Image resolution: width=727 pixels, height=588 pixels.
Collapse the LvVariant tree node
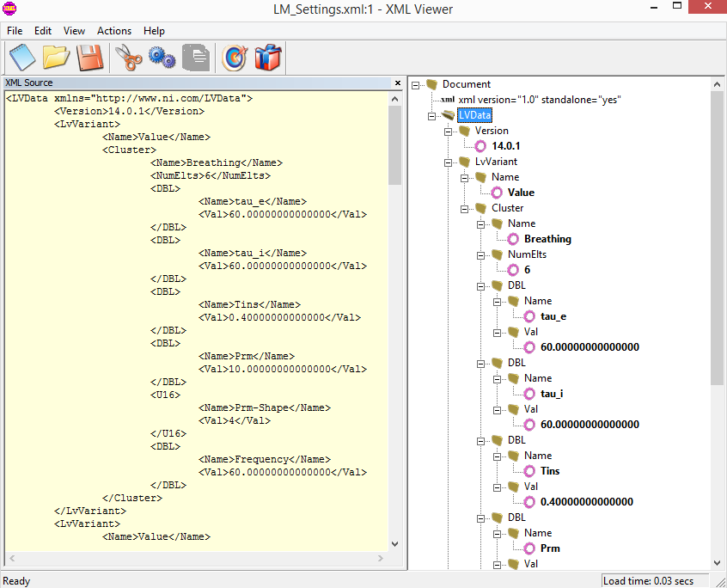click(x=449, y=162)
